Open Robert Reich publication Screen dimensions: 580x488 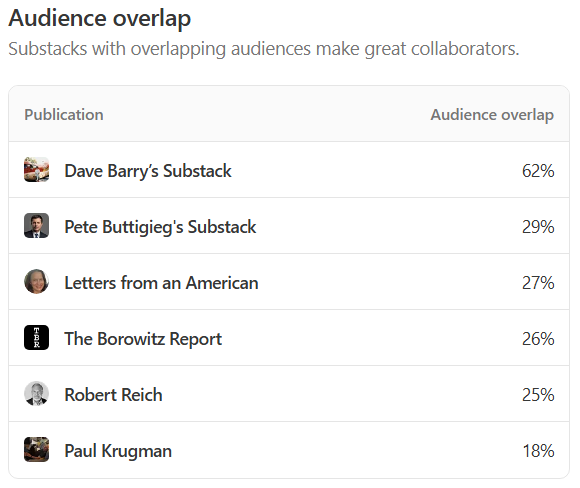(113, 395)
